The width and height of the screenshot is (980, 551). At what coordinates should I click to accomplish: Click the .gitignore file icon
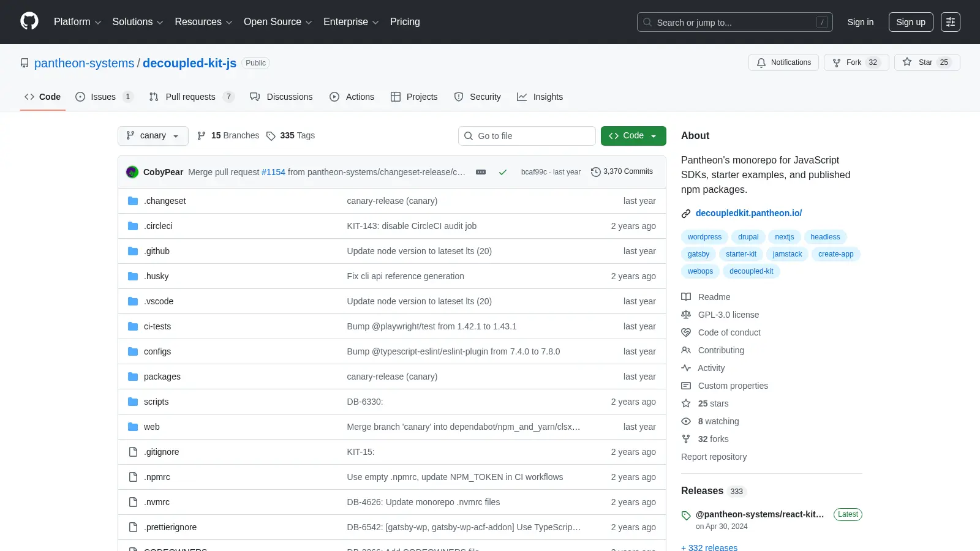(x=133, y=452)
